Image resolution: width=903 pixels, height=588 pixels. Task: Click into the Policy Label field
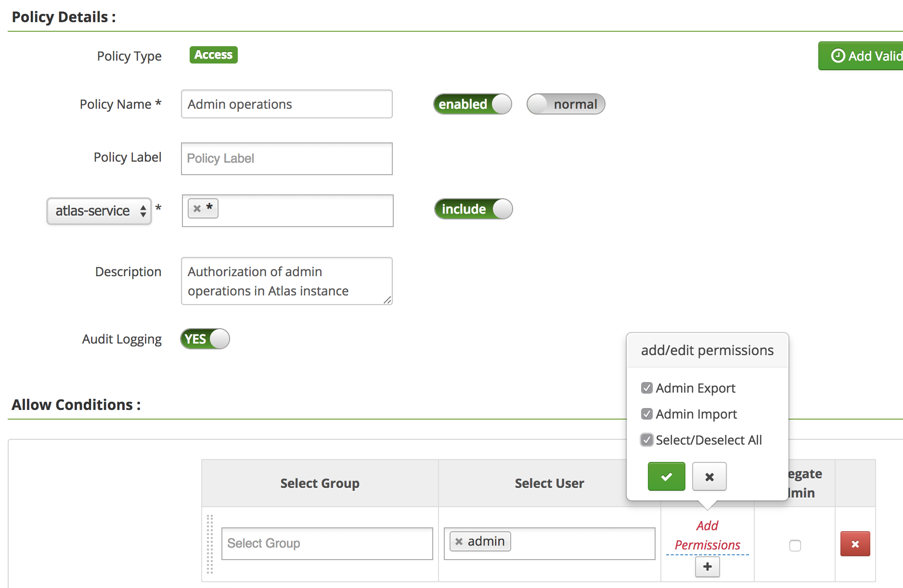[286, 158]
